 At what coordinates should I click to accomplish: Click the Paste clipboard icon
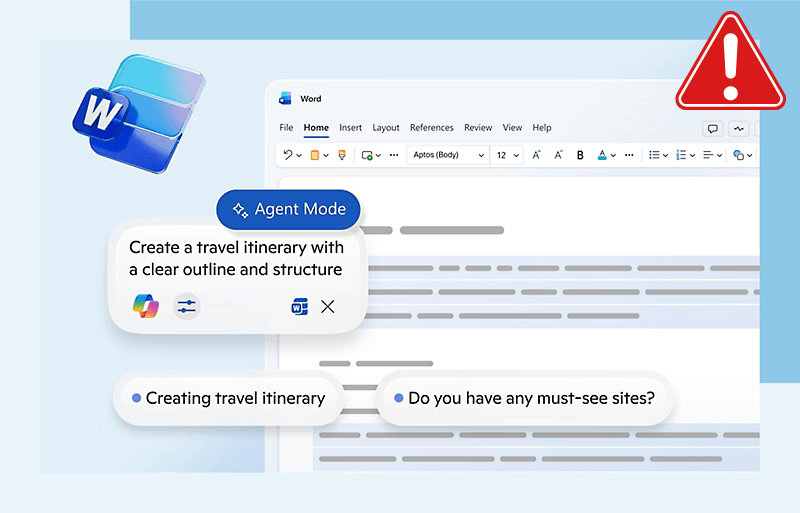(315, 155)
